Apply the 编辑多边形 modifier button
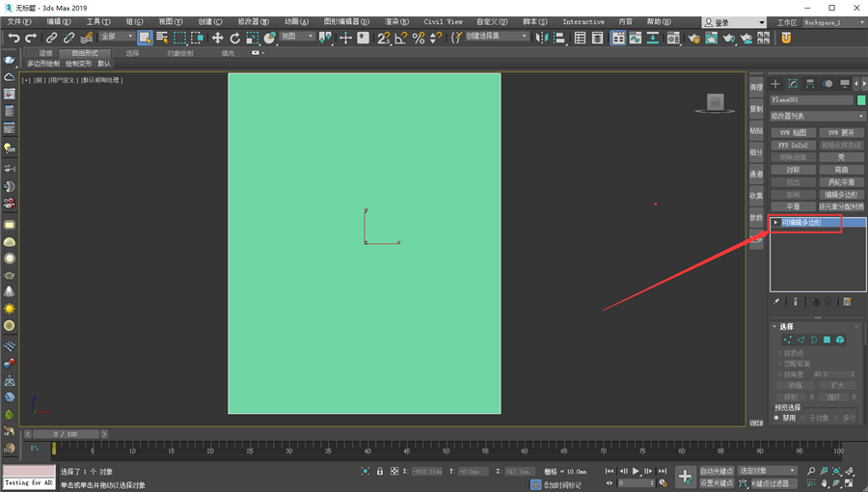 pos(841,194)
